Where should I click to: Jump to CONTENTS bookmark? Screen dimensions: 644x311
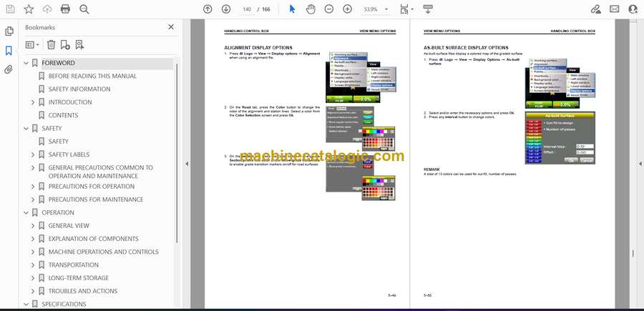coord(63,115)
